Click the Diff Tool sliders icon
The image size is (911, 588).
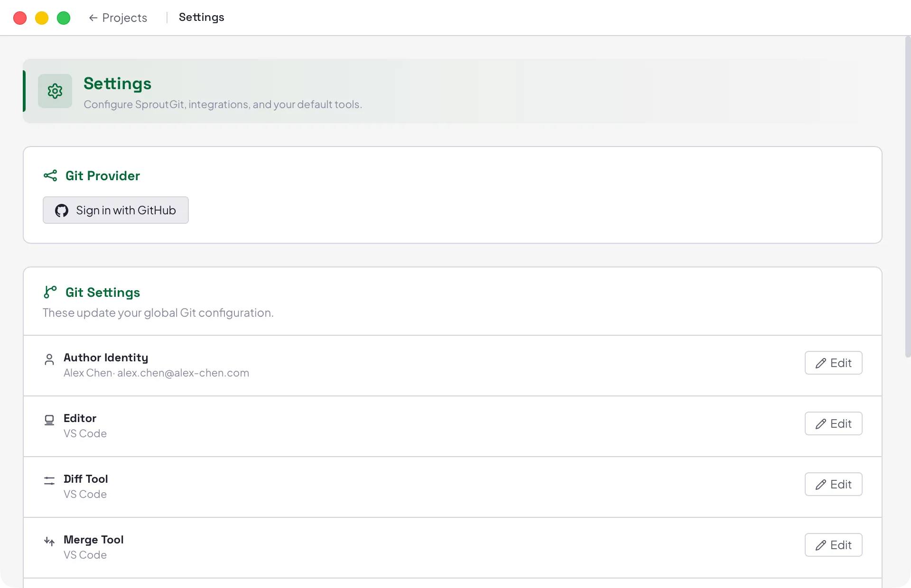(x=49, y=481)
